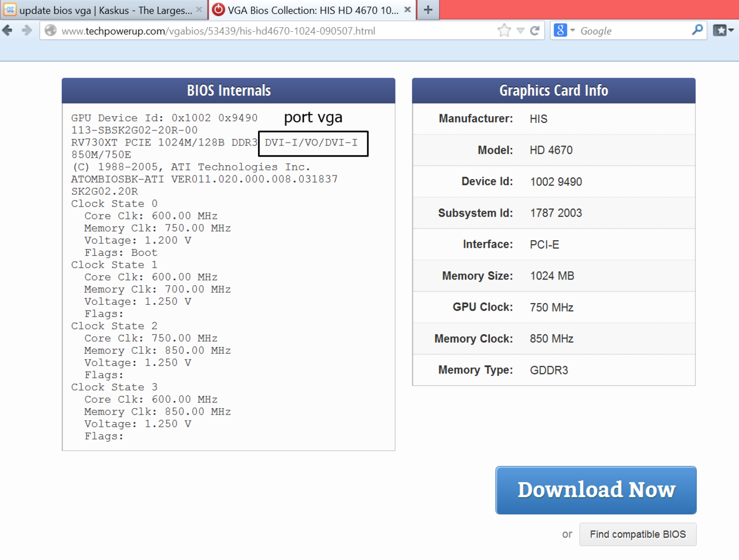Click the site identity globe icon
The image size is (739, 560).
coord(51,31)
